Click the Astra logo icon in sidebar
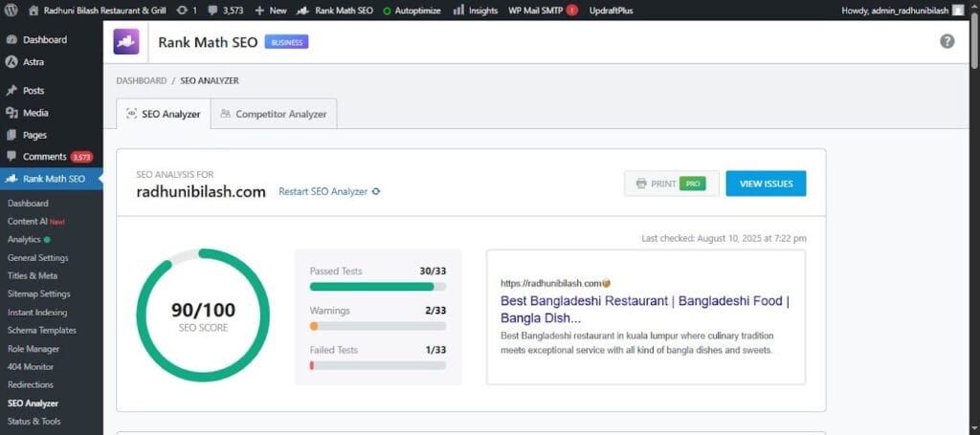Screen dimensions: 980x435 pos(11,62)
